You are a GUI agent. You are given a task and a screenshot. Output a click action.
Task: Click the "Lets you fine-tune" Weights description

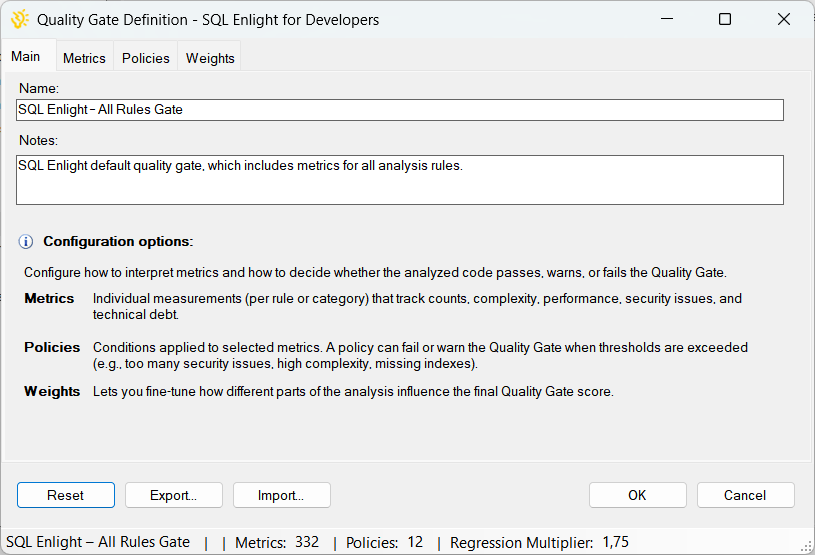click(353, 391)
